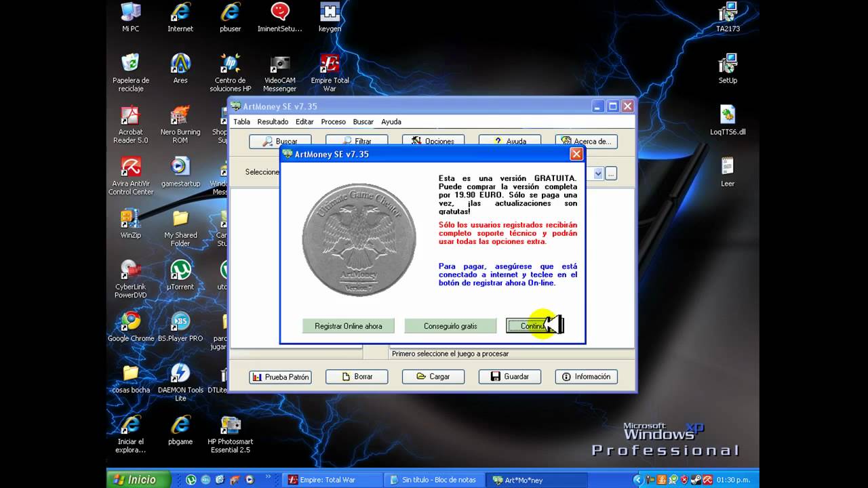Select the My Shared Folder icon
The height and width of the screenshot is (488, 868).
pos(180,228)
